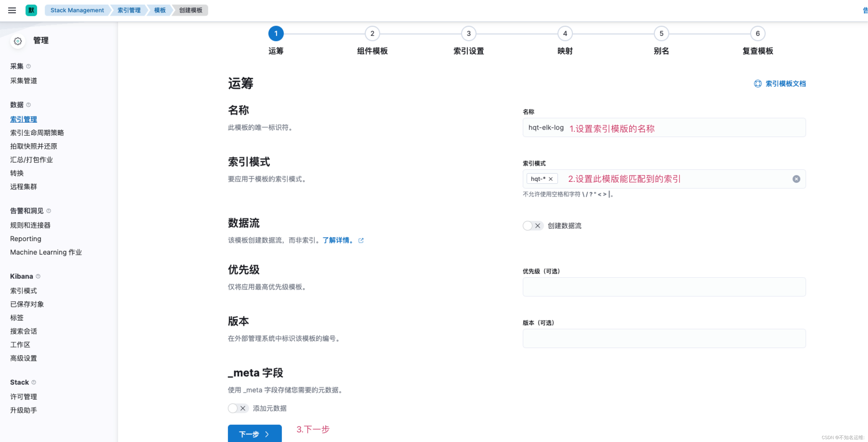Click info icon next to Kibana heading
Viewport: 868px width, 442px height.
click(38, 276)
